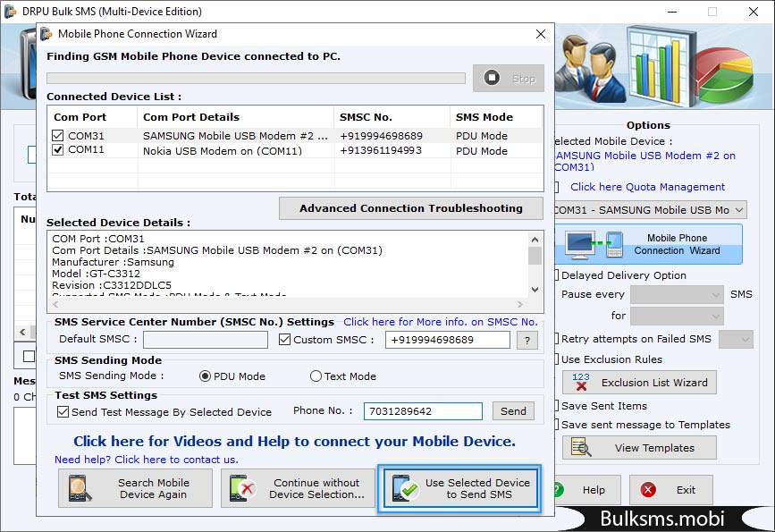Open the Videos and Help link
The image size is (775, 532).
coord(295,441)
